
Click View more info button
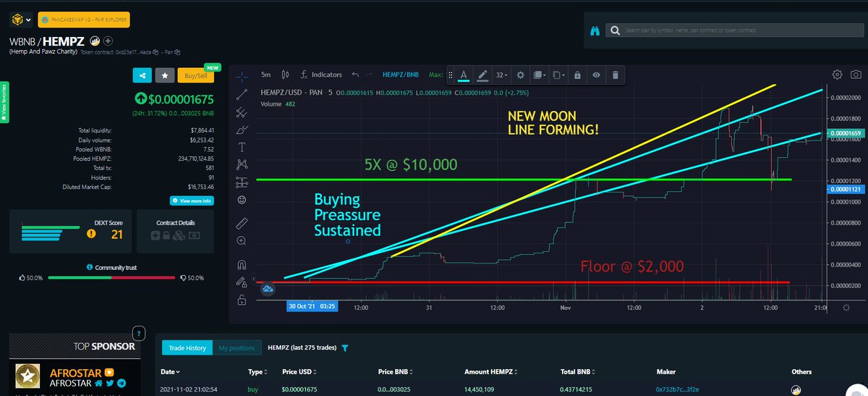[191, 201]
